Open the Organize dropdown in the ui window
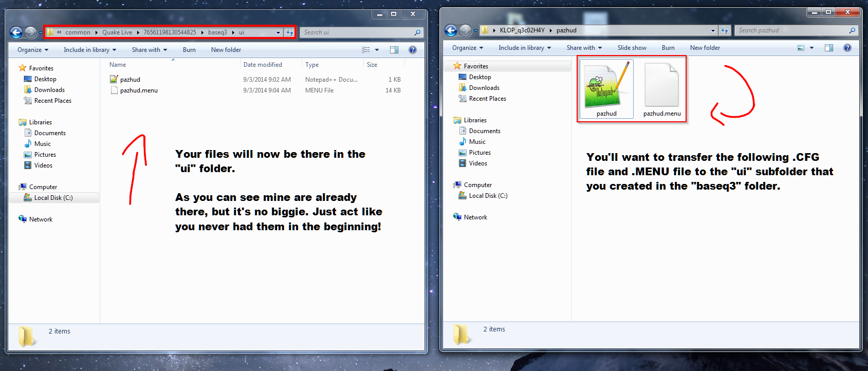 [x=32, y=50]
